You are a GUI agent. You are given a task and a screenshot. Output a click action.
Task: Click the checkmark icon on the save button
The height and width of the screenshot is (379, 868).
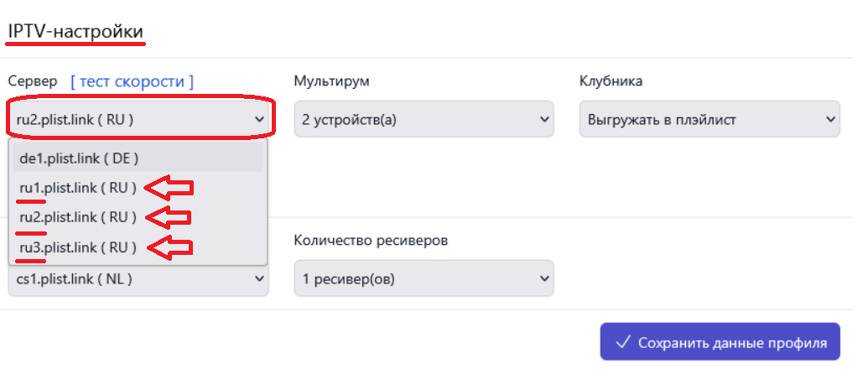(x=624, y=342)
